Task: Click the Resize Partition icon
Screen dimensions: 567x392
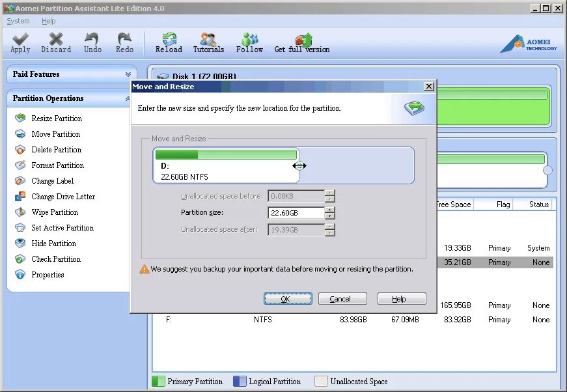Action: pos(20,118)
